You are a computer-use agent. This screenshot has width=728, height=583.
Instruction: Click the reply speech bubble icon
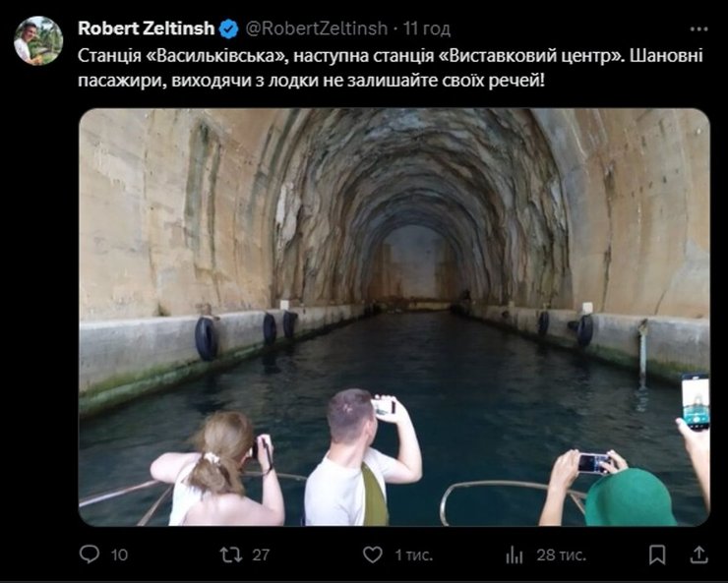90,554
